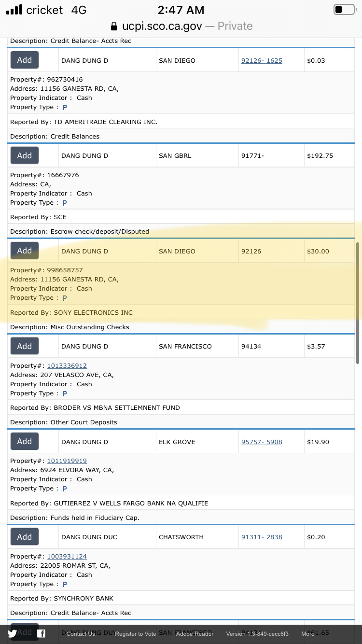Open Contact Us footer link
The image size is (362, 644).
81,634
